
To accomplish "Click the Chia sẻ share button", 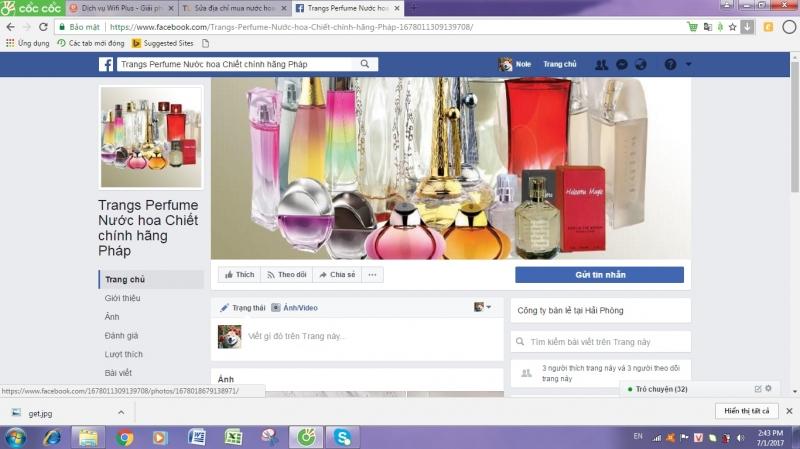I will click(x=336, y=274).
